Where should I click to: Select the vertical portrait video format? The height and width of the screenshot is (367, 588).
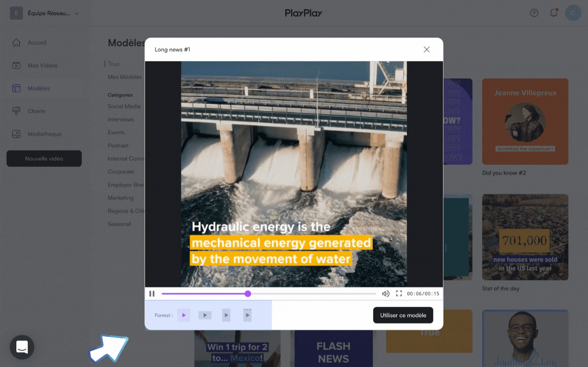pos(226,315)
